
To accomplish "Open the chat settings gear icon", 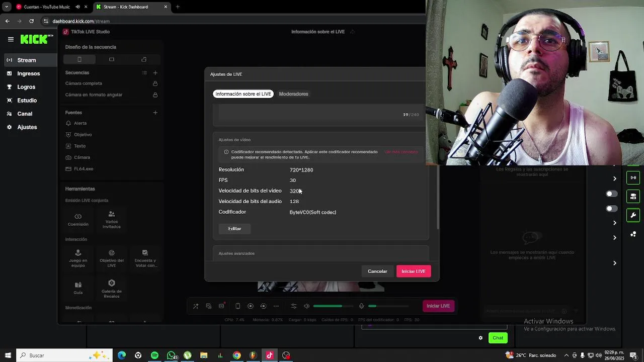I will [x=480, y=338].
